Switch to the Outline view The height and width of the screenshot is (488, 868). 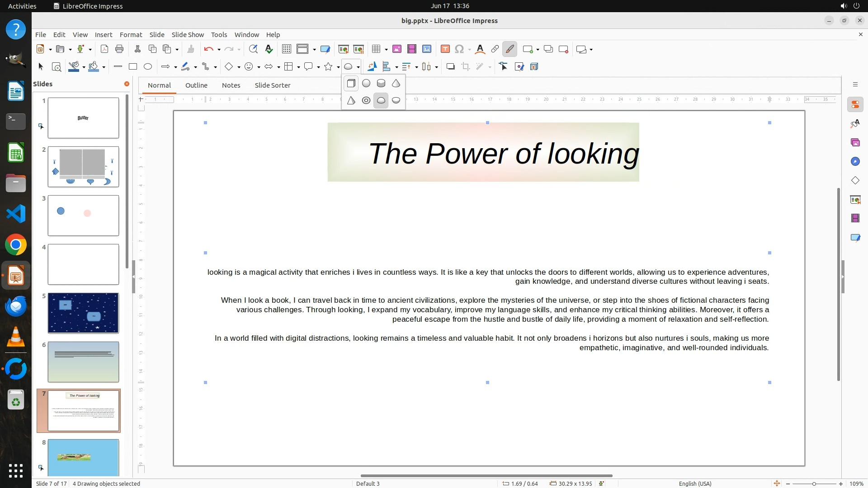tap(196, 85)
